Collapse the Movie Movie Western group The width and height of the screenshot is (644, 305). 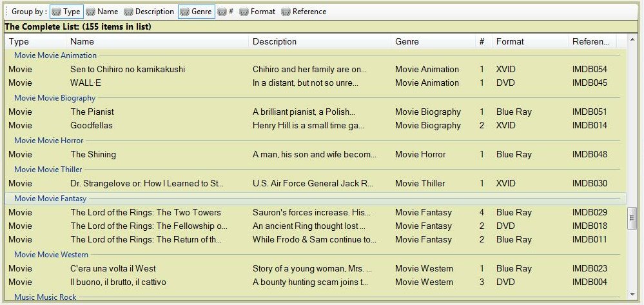pos(52,255)
